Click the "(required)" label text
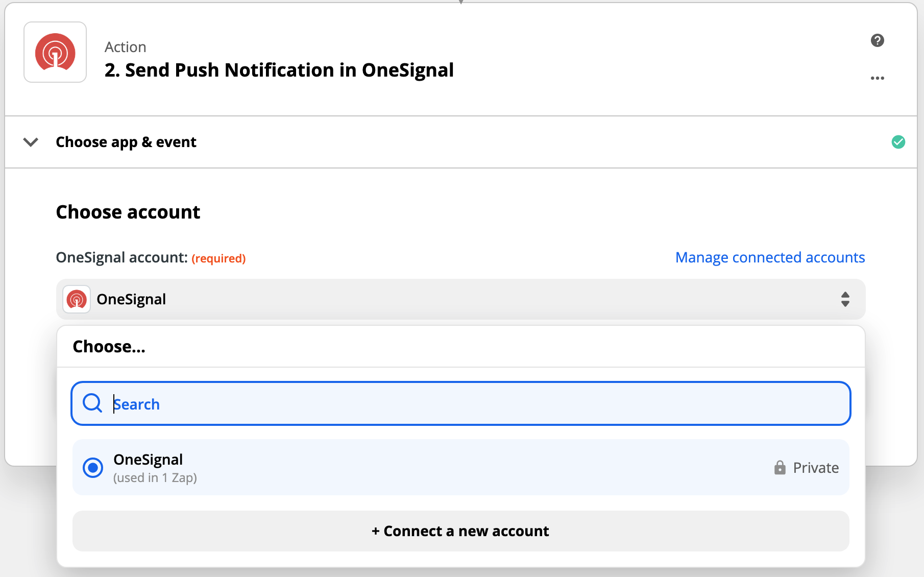The image size is (924, 577). coord(218,258)
